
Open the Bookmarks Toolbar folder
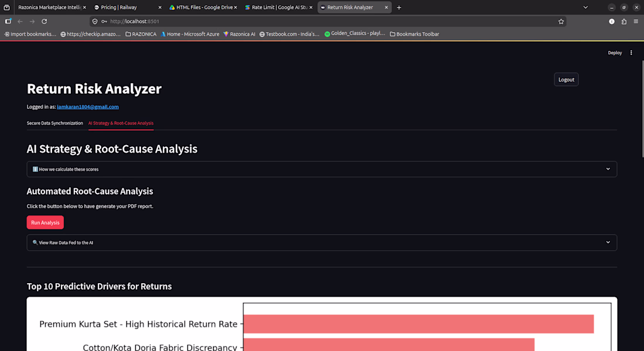(x=415, y=34)
